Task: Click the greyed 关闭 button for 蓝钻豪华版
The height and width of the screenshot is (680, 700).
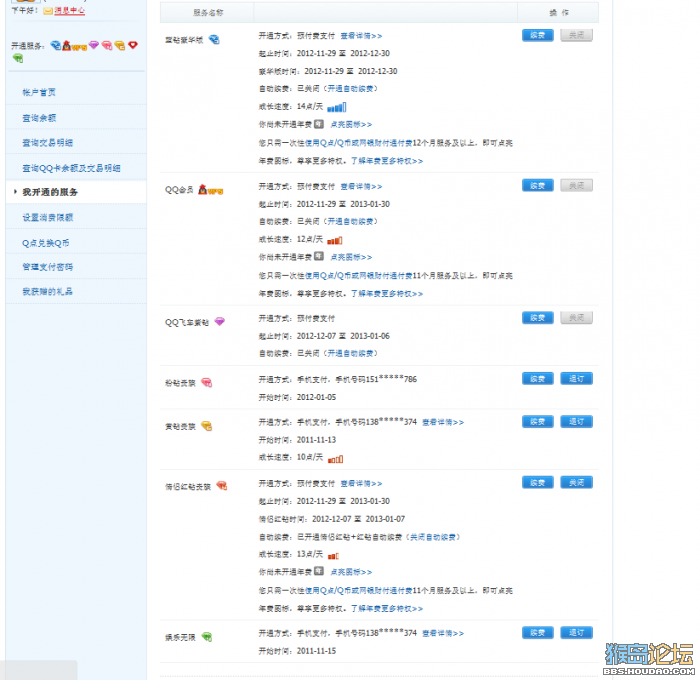Action: coord(576,35)
